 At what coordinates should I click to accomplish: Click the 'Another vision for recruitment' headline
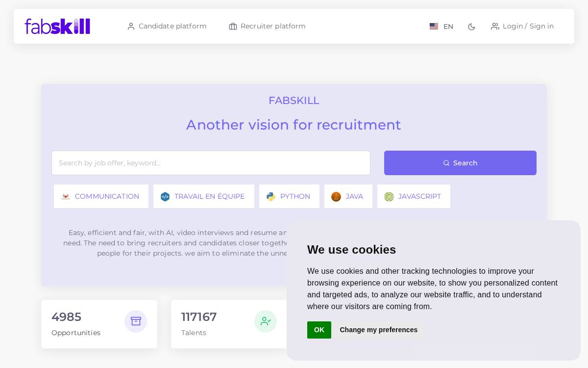coord(294,125)
